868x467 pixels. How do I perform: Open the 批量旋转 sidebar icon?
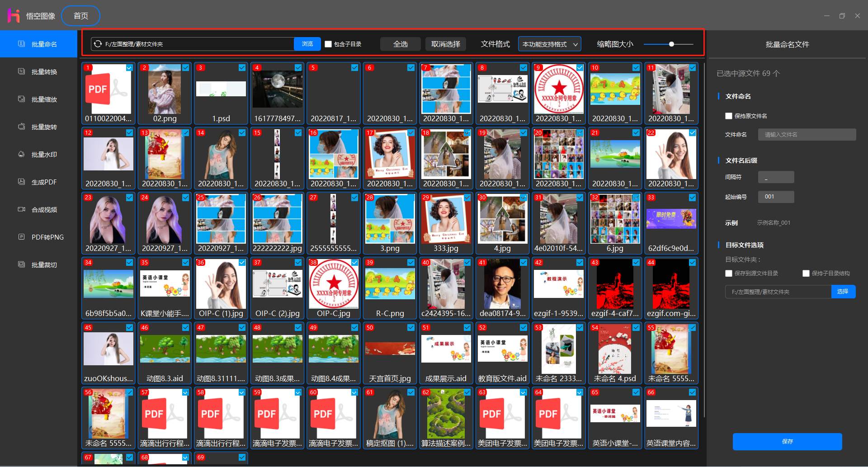[x=21, y=127]
